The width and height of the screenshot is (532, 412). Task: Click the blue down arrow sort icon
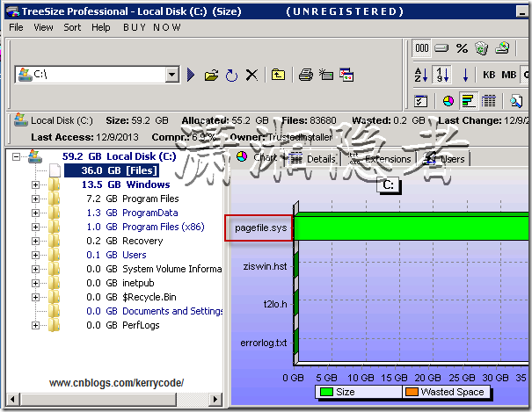click(465, 75)
